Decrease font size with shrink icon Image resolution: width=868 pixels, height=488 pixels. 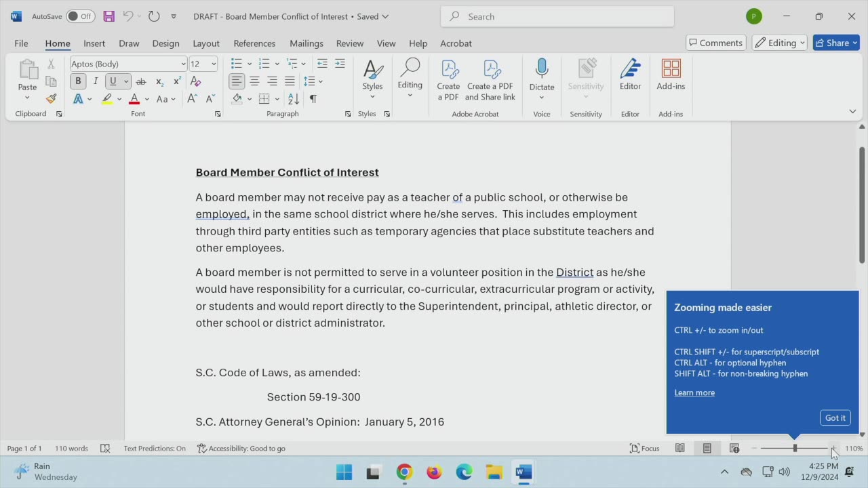210,99
